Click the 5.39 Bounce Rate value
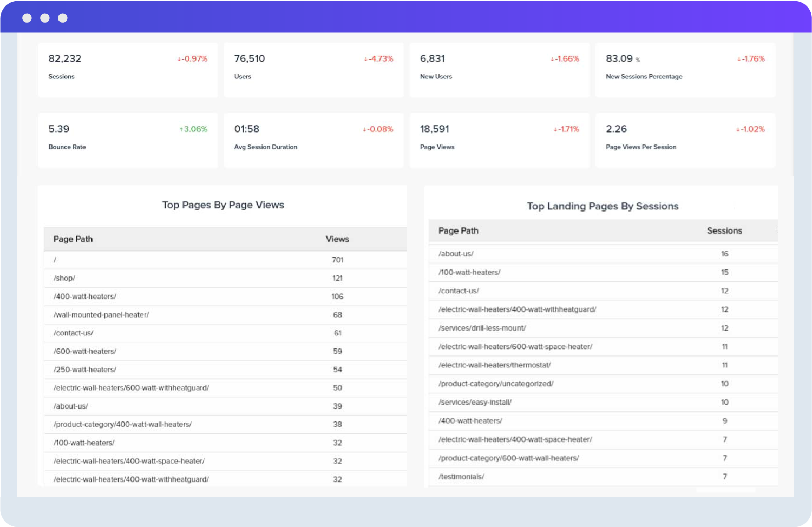812x527 pixels. pyautogui.click(x=59, y=129)
